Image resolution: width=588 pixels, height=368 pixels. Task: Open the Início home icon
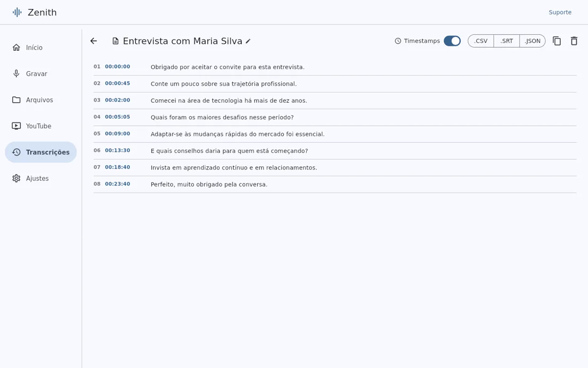(x=16, y=47)
